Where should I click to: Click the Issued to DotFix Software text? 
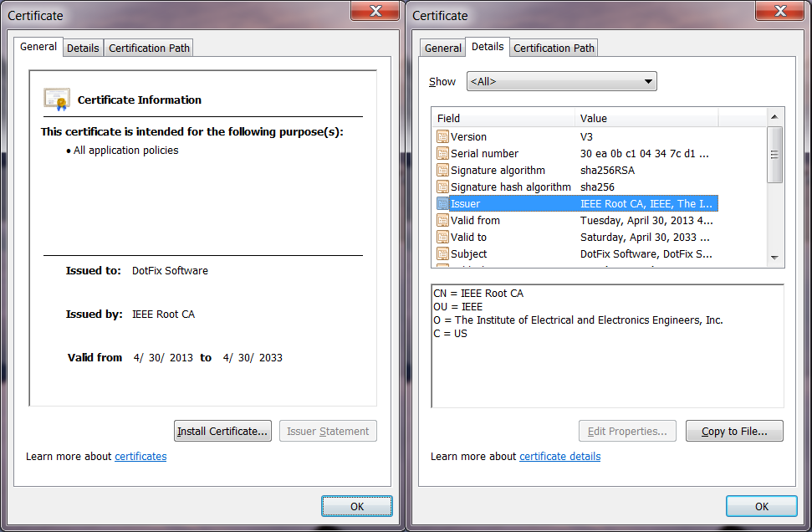tap(170, 270)
